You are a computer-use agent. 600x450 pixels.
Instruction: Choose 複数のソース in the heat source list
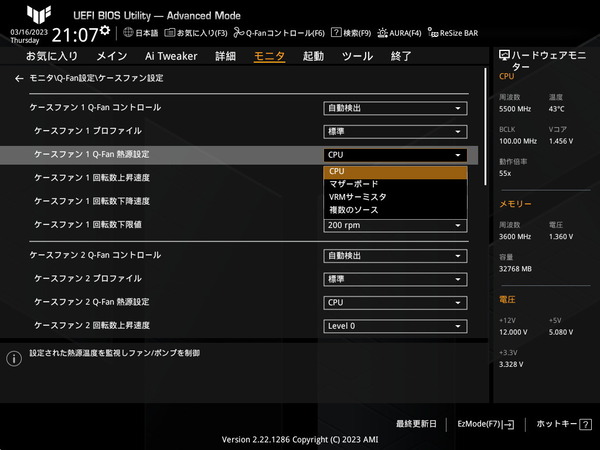(395, 210)
